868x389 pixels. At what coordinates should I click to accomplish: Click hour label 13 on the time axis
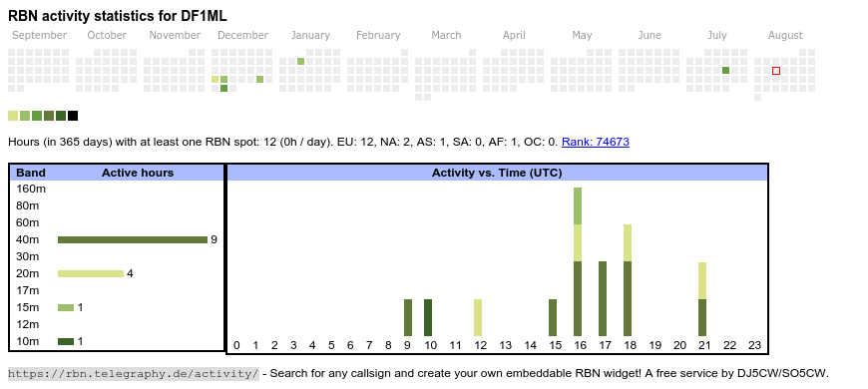[506, 345]
